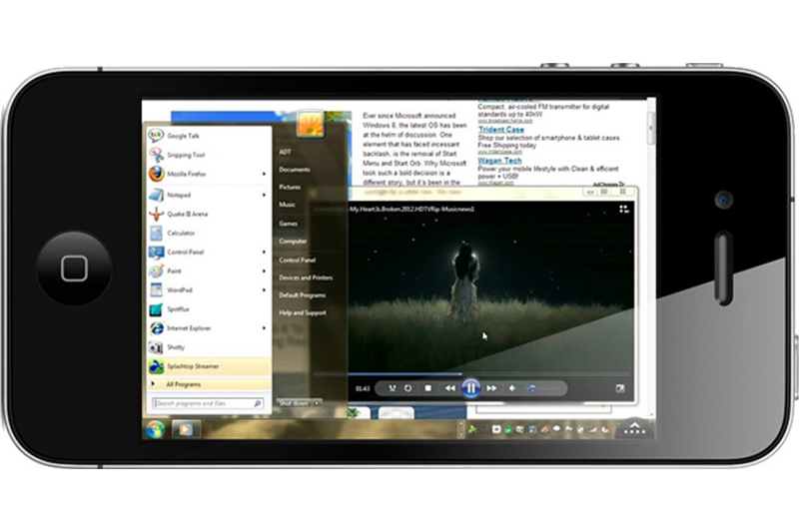Open Control Panel in right Start pane
The height and width of the screenshot is (532, 799).
point(297,260)
